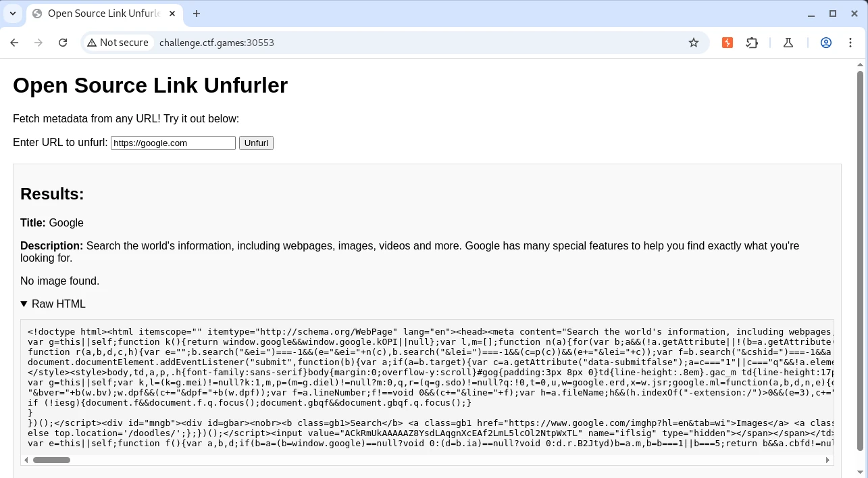Viewport: 868px width, 478px height.
Task: Click the left arrow of Raw HTML scrollbar
Action: pos(26,460)
